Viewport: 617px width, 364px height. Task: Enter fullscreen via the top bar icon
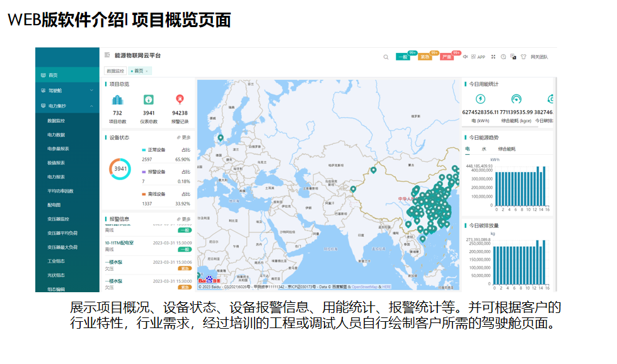(x=493, y=56)
